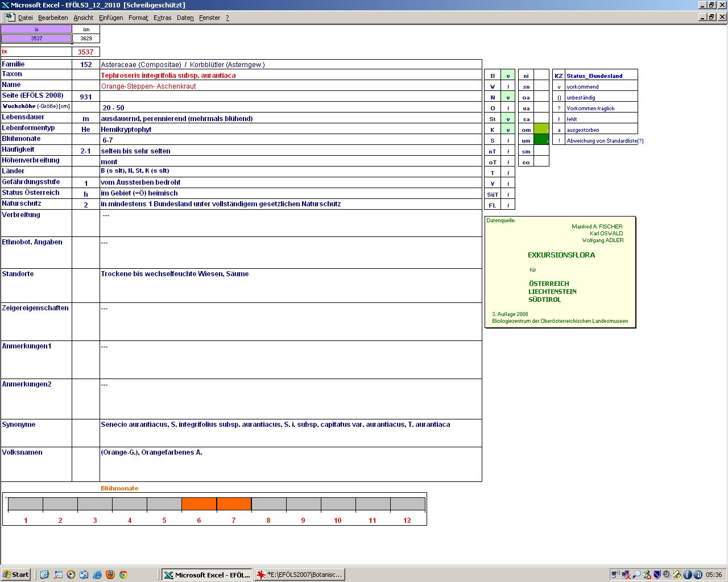Open the Extras menu
The image size is (728, 582).
tap(162, 18)
